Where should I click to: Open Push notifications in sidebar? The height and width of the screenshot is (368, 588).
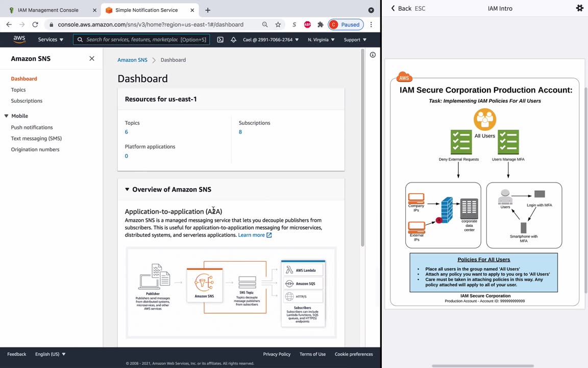pos(32,127)
